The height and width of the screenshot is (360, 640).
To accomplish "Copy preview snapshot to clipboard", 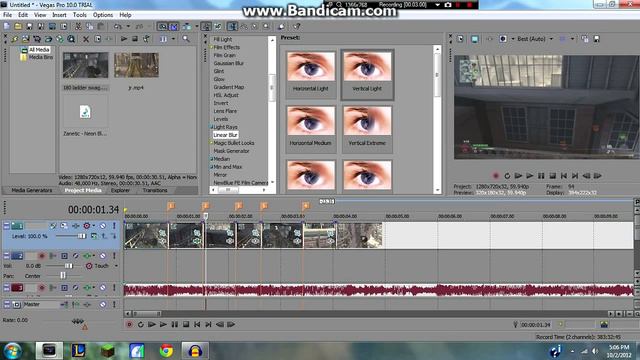I will click(x=585, y=39).
